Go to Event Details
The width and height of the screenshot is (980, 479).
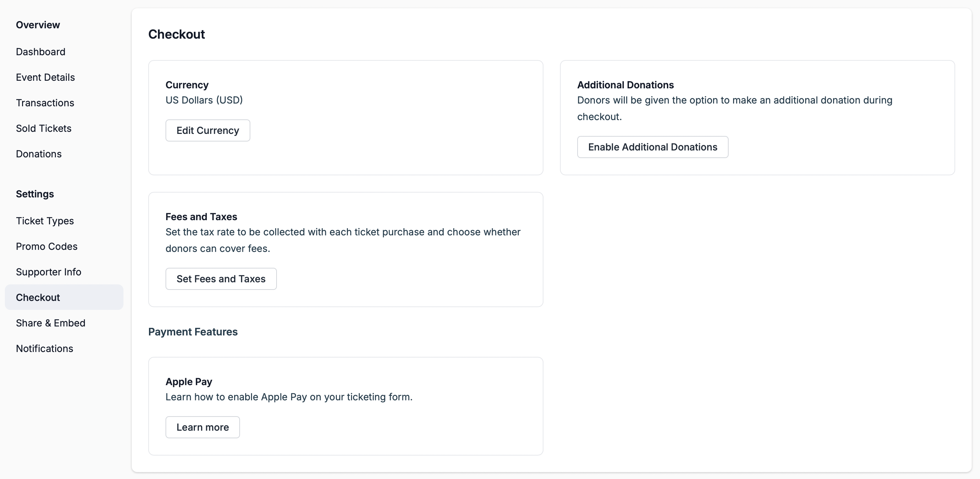tap(45, 77)
